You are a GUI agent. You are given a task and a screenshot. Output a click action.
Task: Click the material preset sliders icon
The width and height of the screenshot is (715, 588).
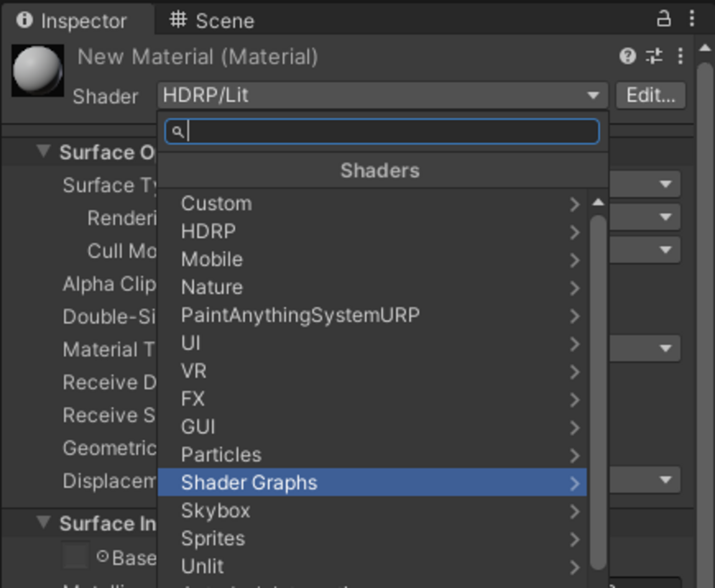[654, 56]
